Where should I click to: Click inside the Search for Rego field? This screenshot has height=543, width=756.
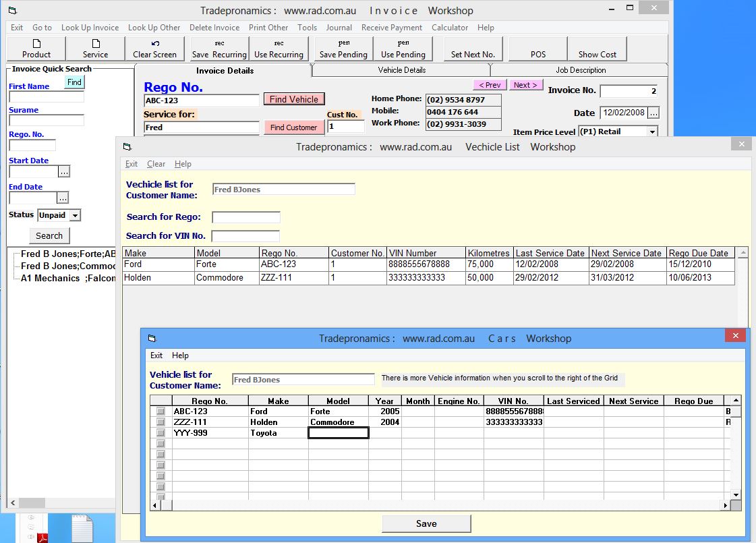(245, 217)
